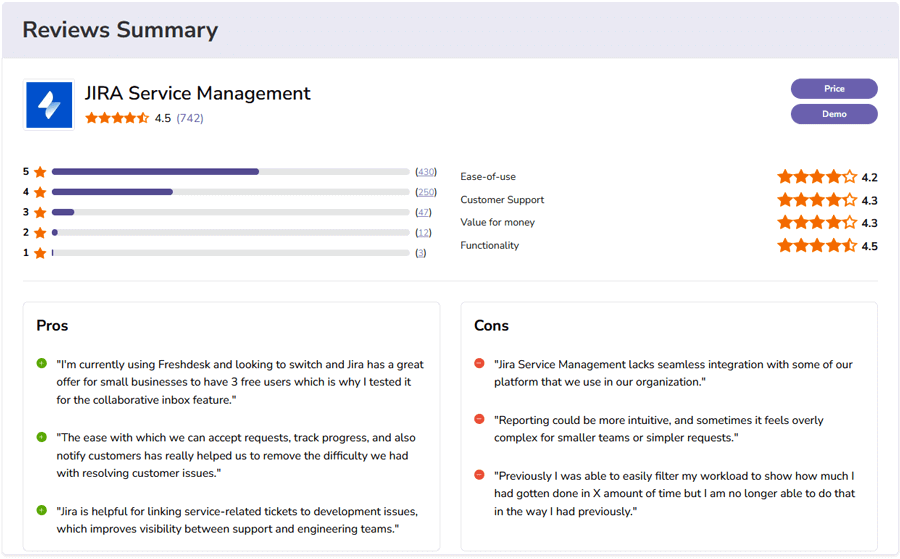Click the 2-star rating progress bar

pos(230,232)
